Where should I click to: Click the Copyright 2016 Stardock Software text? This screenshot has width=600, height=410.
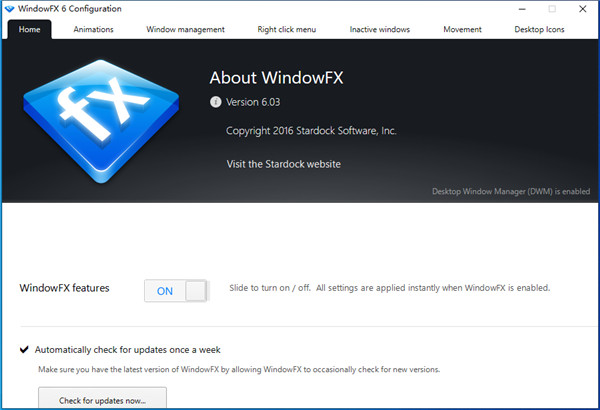311,131
